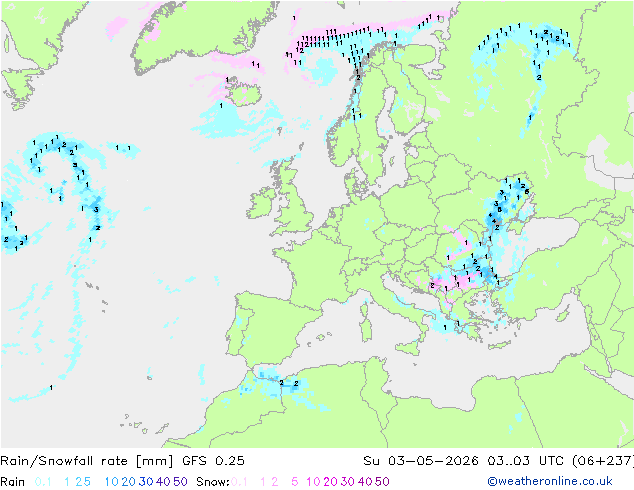Click the GFS 0.25 model label

[213, 461]
